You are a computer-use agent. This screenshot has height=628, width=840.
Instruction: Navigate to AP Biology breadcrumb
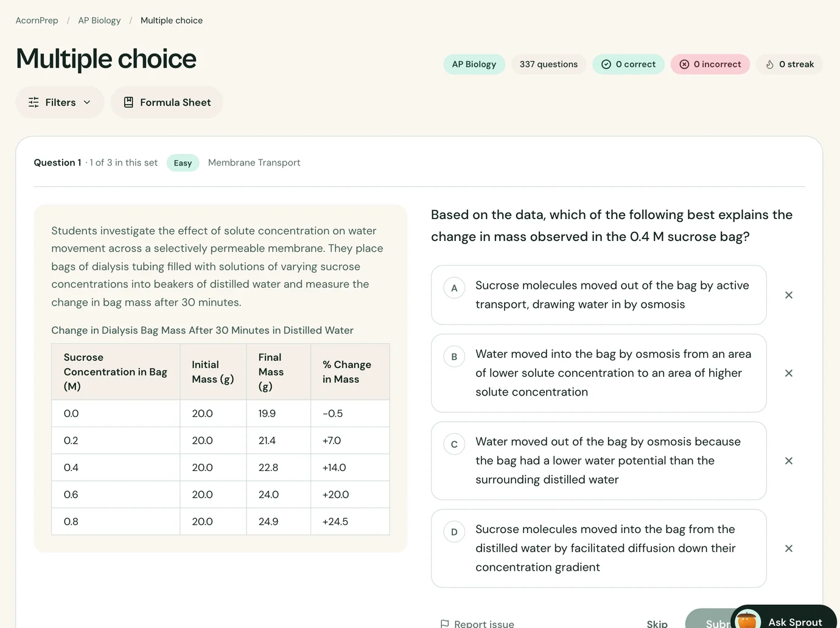coord(99,20)
